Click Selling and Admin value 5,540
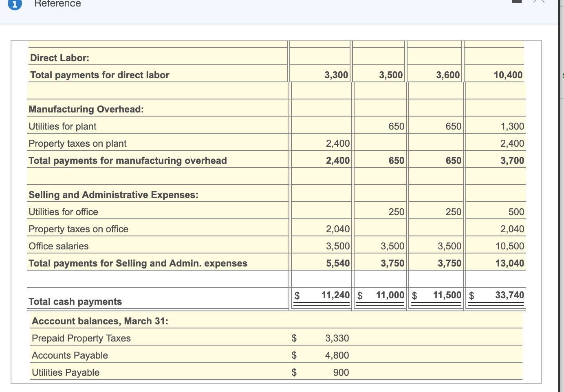Screen dimensions: 564x392 click(338, 263)
